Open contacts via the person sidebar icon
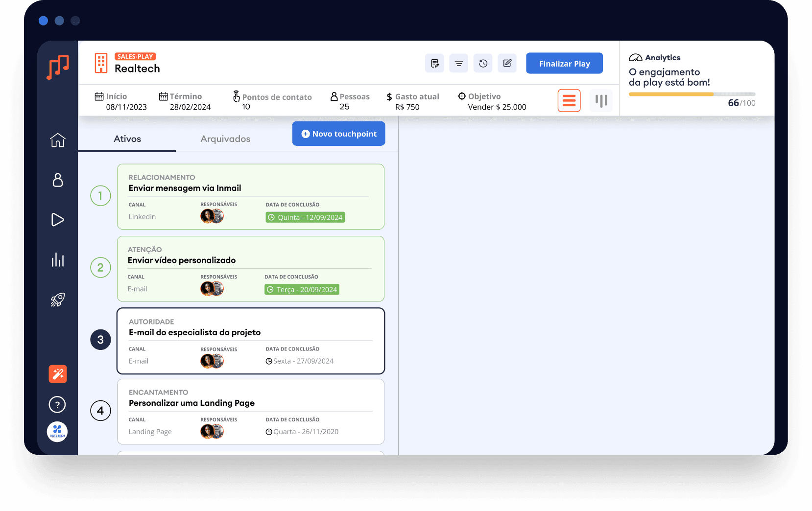Viewport: 812px width, 511px height. (57, 181)
